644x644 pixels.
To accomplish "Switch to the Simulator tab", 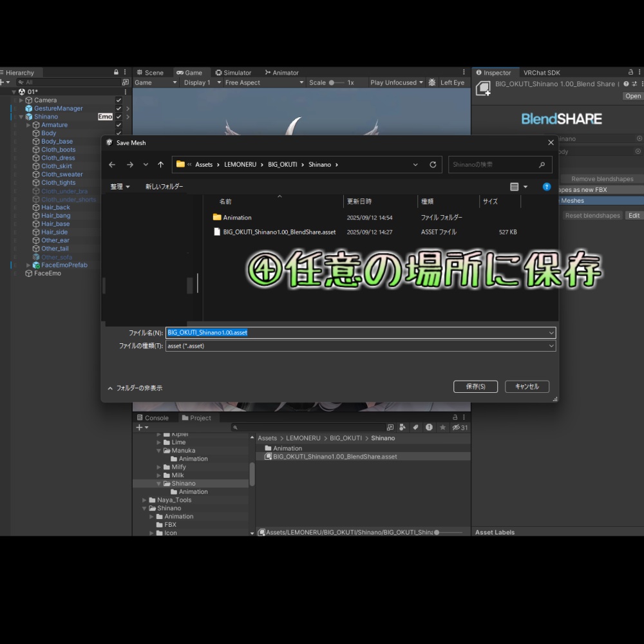I will [x=233, y=73].
